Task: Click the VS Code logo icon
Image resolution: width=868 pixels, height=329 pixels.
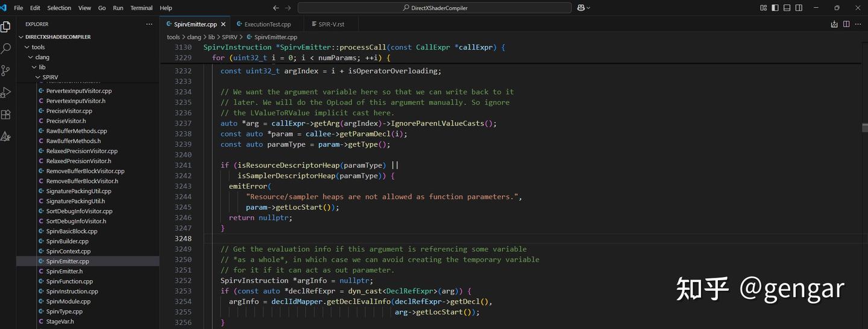Action: [x=3, y=8]
